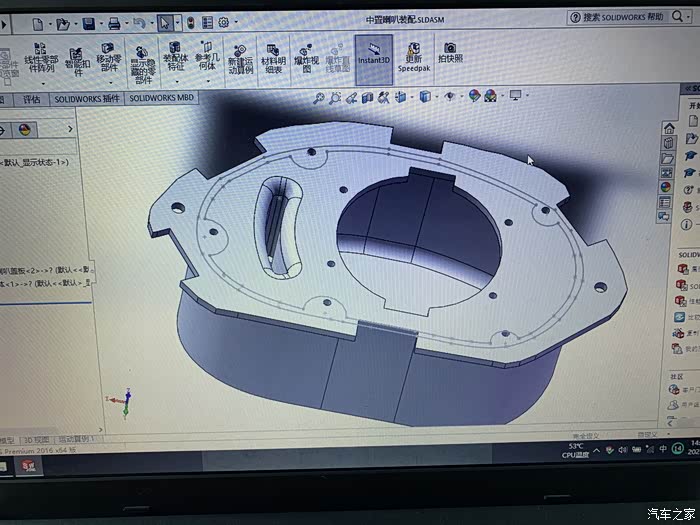
Task: Click the Smart Fasteners (智能扣件) button
Action: click(77, 58)
